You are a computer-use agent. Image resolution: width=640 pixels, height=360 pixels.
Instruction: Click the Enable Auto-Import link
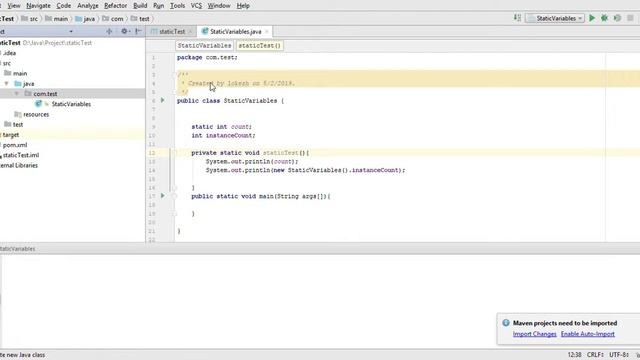click(587, 334)
